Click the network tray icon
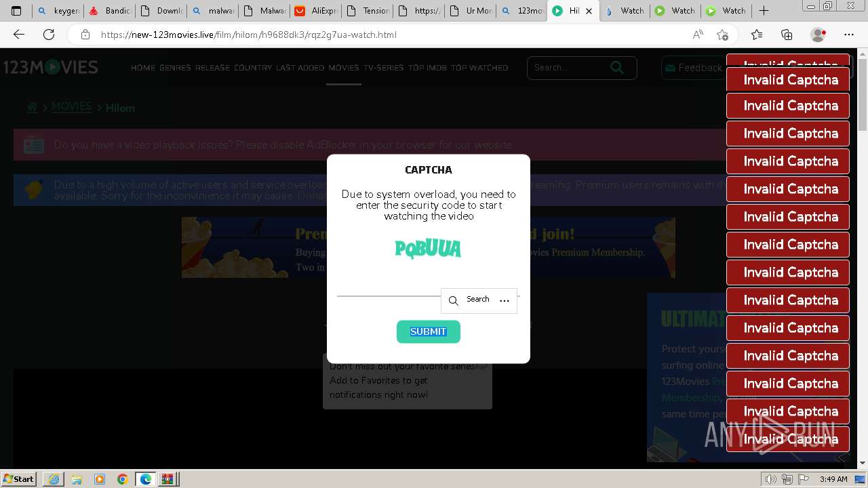The height and width of the screenshot is (488, 868). pyautogui.click(x=788, y=479)
